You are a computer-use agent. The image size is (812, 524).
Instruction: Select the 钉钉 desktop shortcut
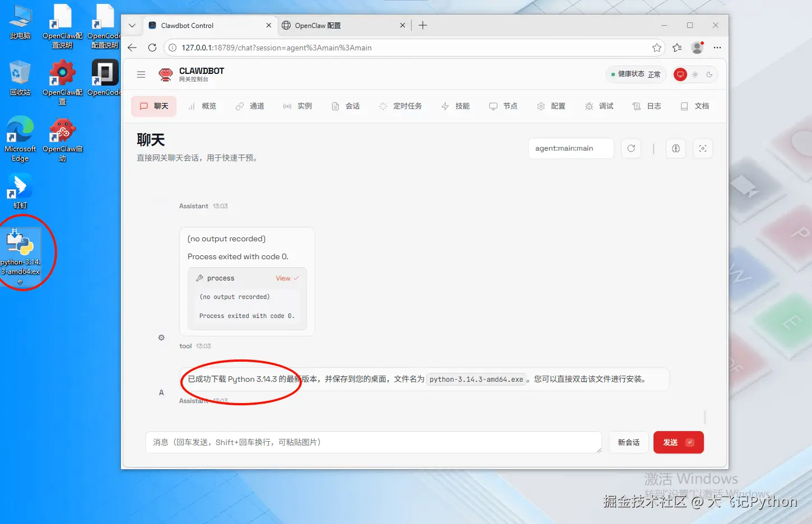(x=20, y=191)
